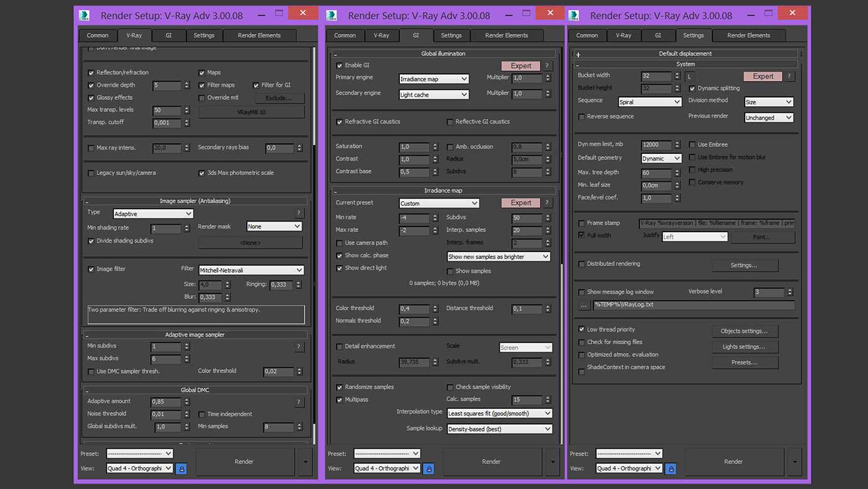
Task: Click 3ds Max app icon of left window
Action: (x=85, y=16)
